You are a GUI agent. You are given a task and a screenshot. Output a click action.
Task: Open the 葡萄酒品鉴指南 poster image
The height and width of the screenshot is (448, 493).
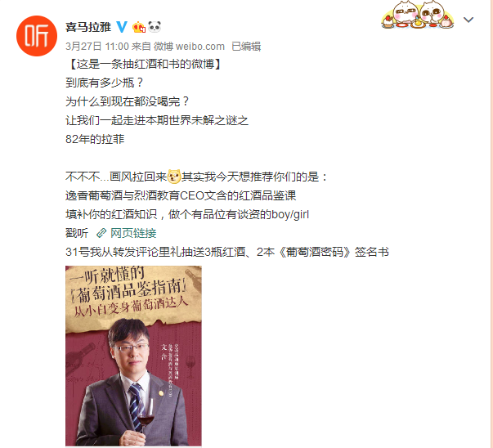pos(133,356)
